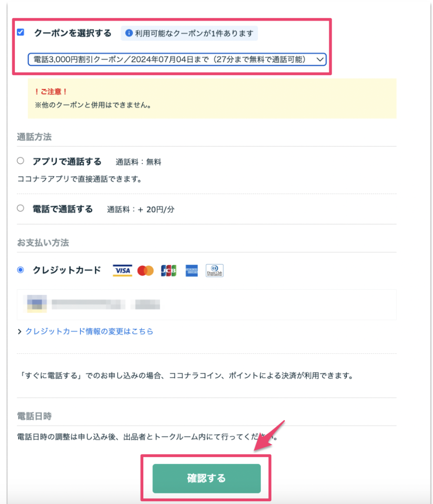Click the 電話日時 section heading
Screen dimensions: 433x504
pos(34,416)
